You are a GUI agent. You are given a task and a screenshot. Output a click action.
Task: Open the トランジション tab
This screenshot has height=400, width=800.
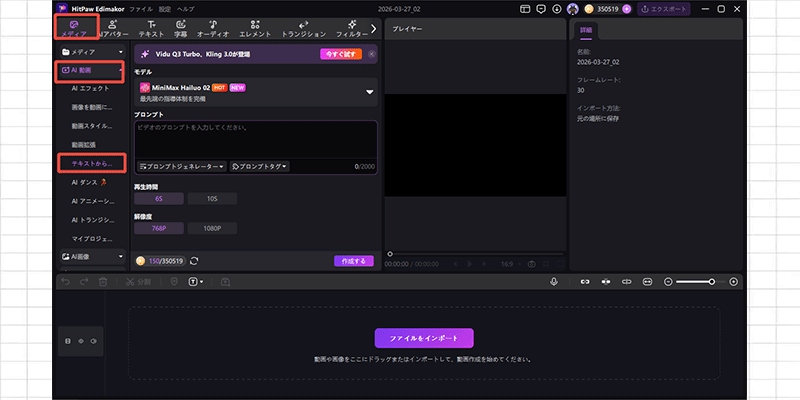point(304,29)
